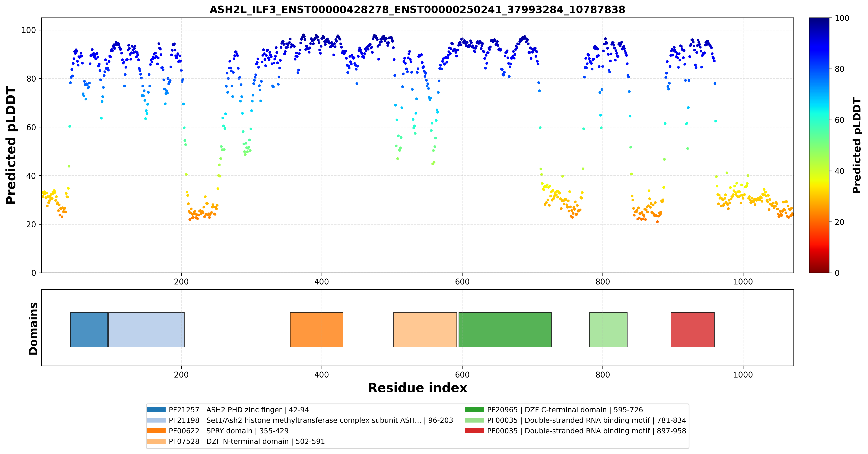Click the PF20965 legend green swatch
Image resolution: width=868 pixels, height=454 pixels.
pos(474,410)
